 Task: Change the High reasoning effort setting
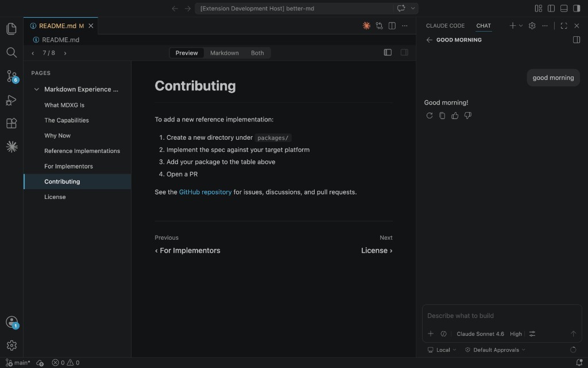point(516,334)
